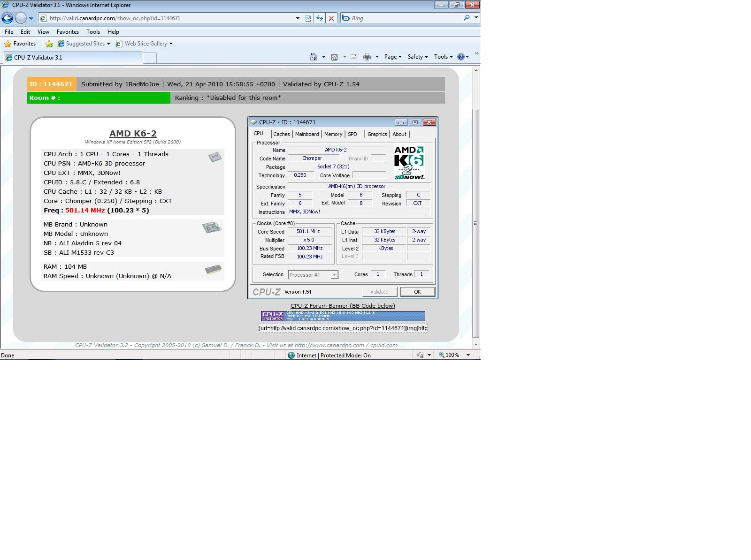Open the Page command bar menu
The height and width of the screenshot is (560, 751).
[393, 57]
